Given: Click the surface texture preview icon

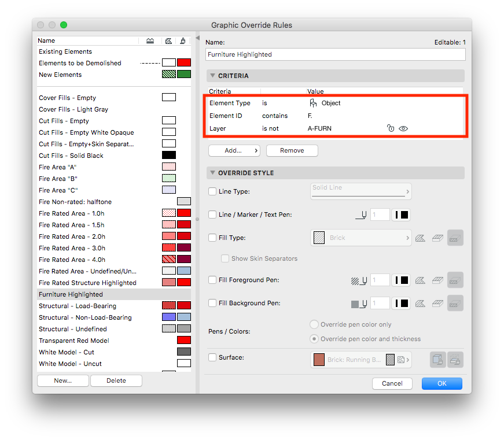Looking at the screenshot, I should pyautogui.click(x=390, y=360).
